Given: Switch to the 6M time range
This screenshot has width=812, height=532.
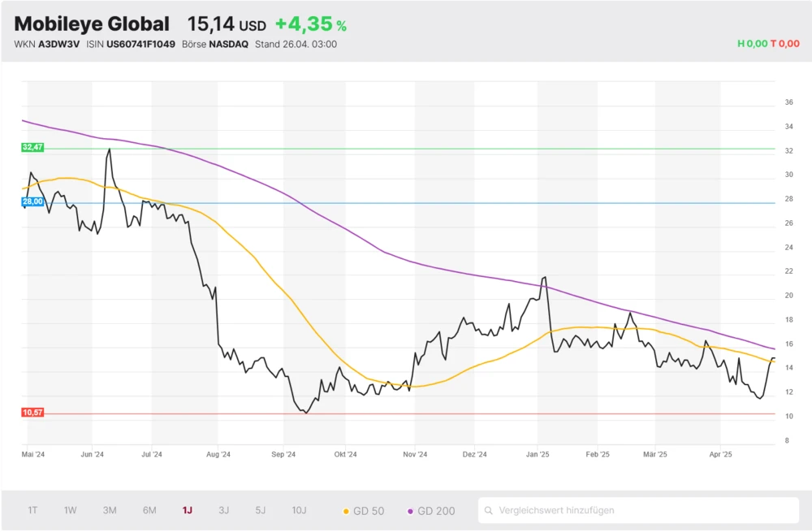Looking at the screenshot, I should pyautogui.click(x=149, y=511).
